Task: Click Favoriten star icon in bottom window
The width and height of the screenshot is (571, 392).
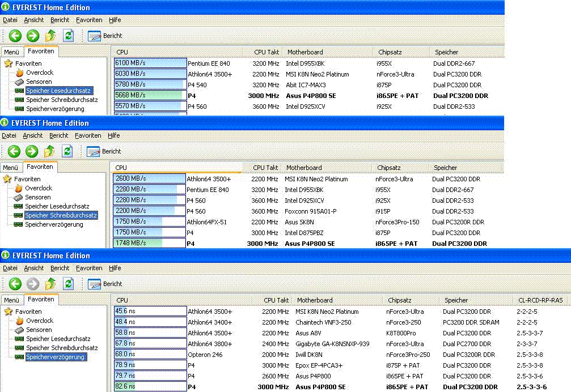Action: [9, 311]
